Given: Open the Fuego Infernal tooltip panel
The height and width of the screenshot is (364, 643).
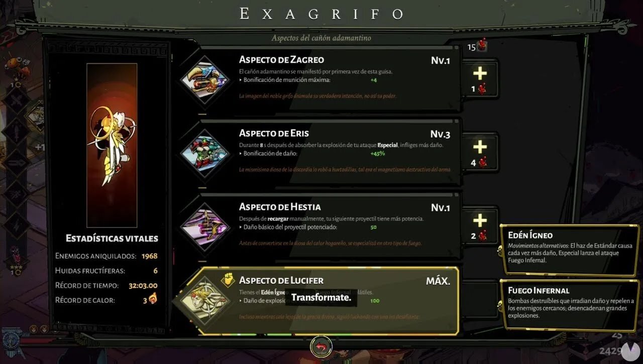Looking at the screenshot, I should tap(570, 304).
